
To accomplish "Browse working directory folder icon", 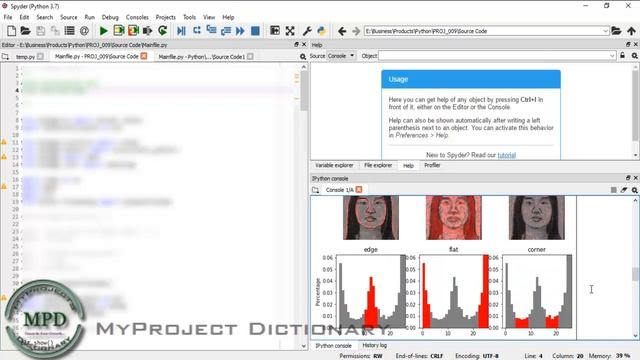I will [x=616, y=31].
